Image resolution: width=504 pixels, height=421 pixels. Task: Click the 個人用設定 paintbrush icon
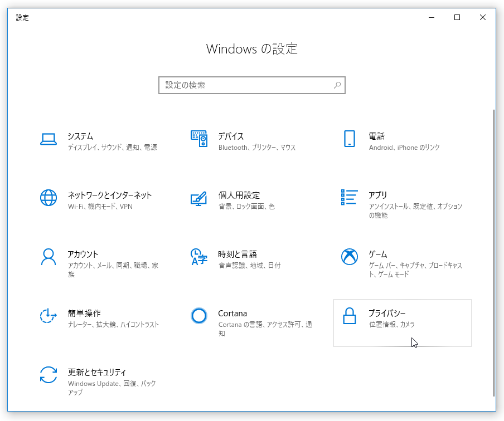(x=199, y=198)
